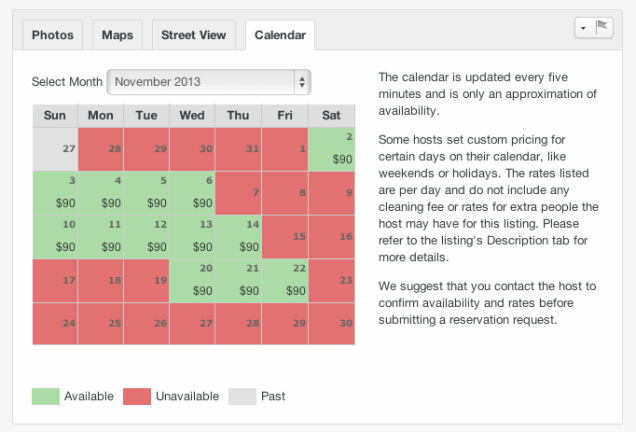Click Wednesday the 20th available cell

[x=193, y=280]
